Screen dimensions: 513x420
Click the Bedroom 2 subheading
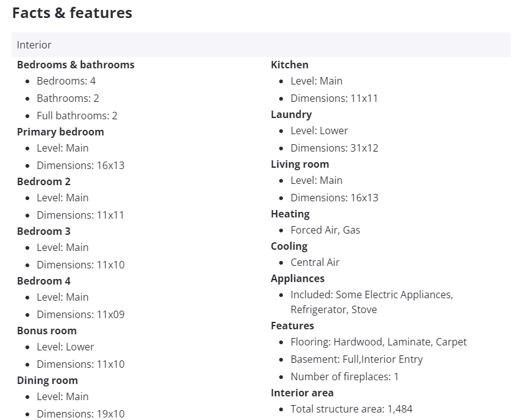pyautogui.click(x=44, y=181)
